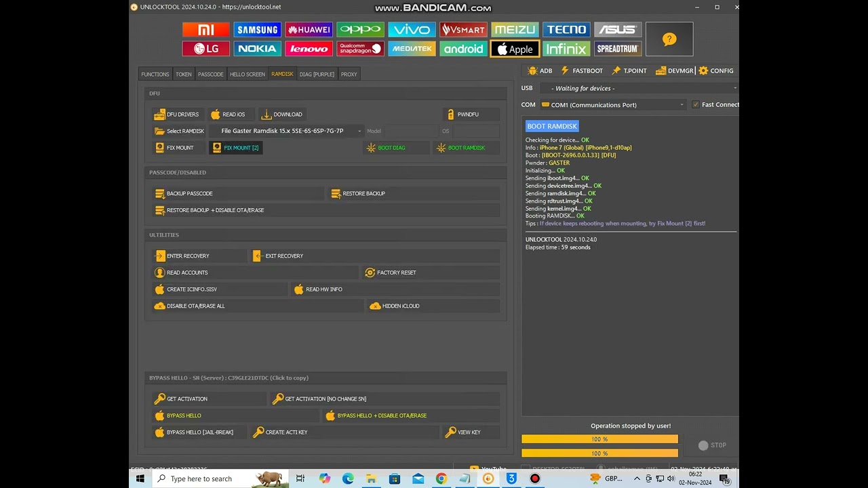Open CONFIG settings
The image size is (868, 488).
(716, 70)
